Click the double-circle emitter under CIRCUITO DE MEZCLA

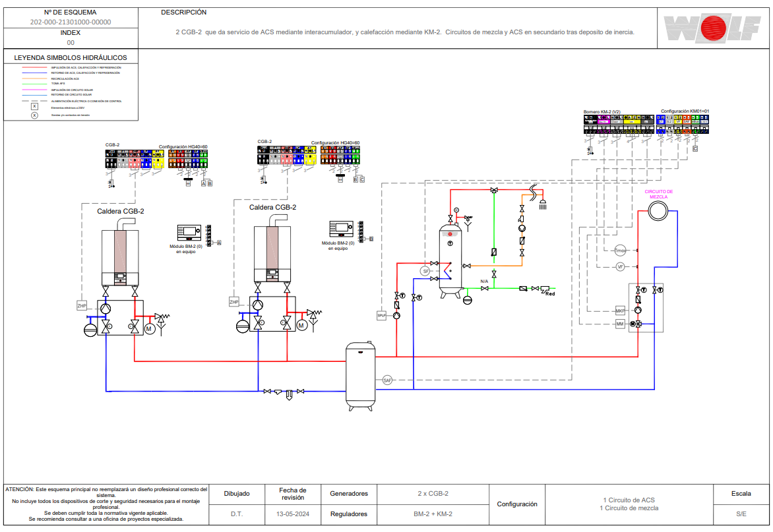[658, 211]
